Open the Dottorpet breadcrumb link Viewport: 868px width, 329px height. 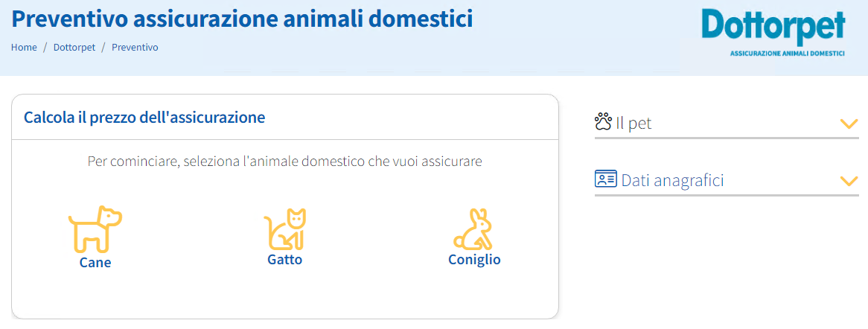[x=74, y=47]
